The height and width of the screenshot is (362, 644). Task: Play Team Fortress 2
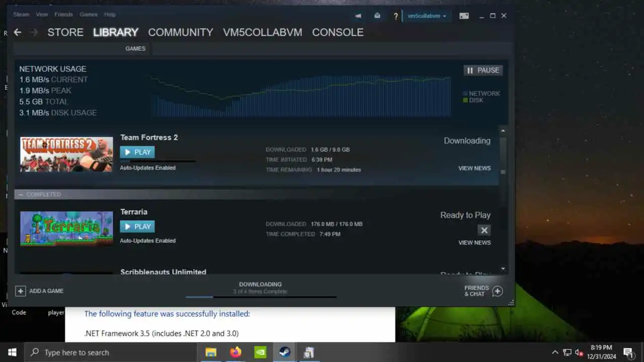click(137, 152)
